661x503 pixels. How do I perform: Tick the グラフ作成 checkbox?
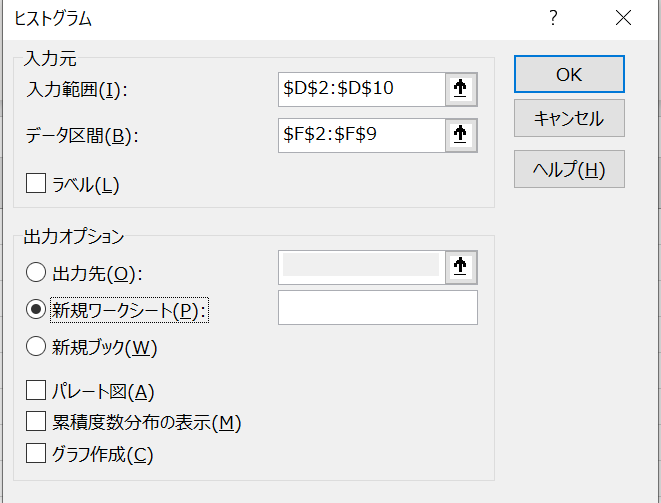37,454
